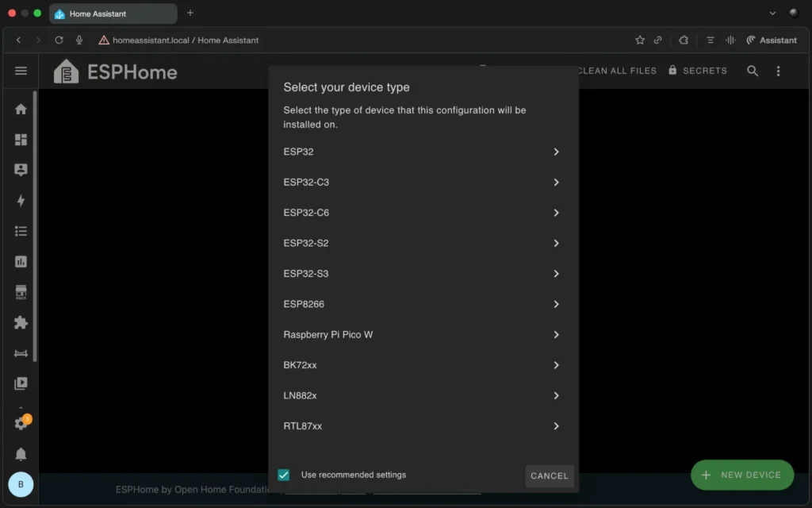The width and height of the screenshot is (812, 508).
Task: Open the Overview home icon in sidebar
Action: coord(21,109)
